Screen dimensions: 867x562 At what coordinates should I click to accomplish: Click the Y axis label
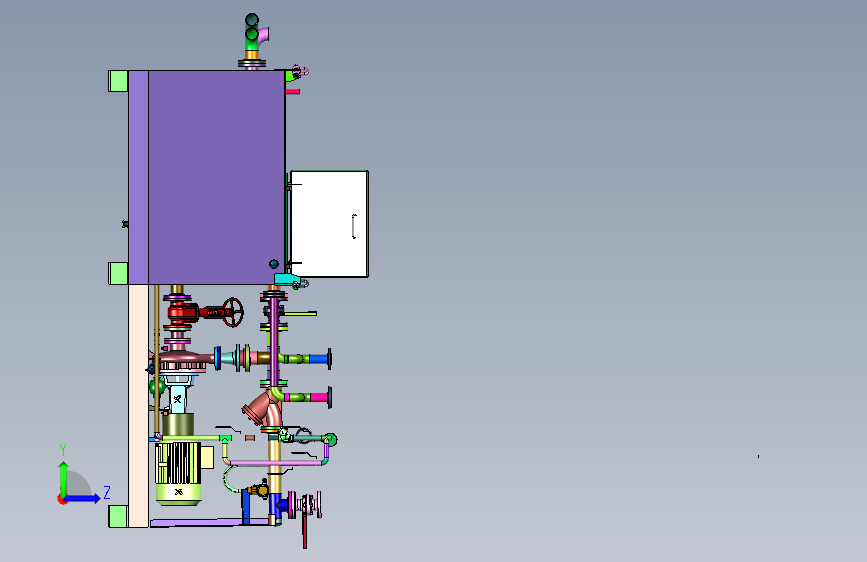pos(63,450)
